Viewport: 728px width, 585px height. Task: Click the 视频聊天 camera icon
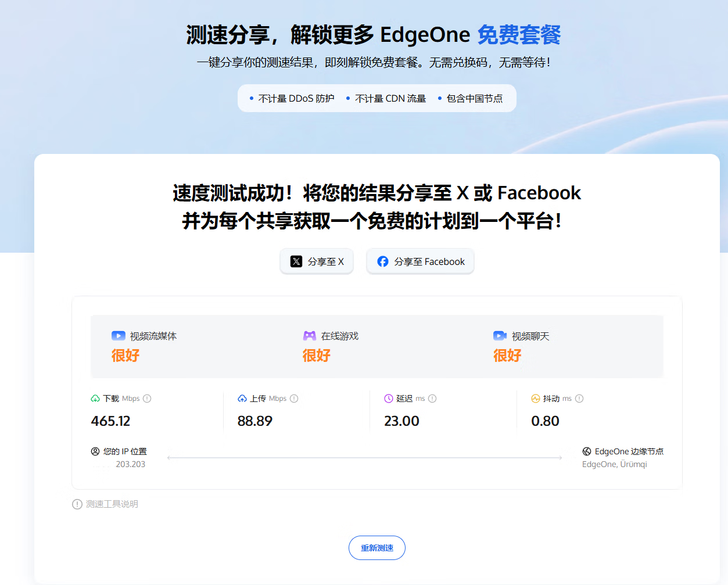[x=500, y=336]
